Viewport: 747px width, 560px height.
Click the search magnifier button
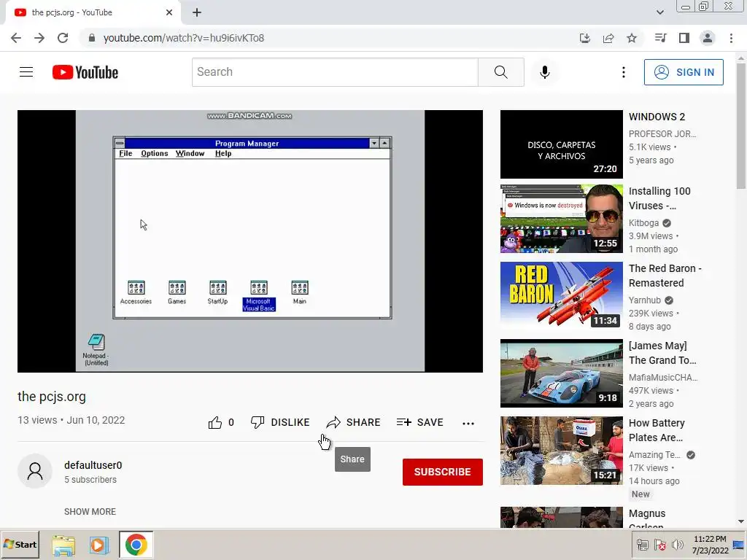[x=500, y=72]
